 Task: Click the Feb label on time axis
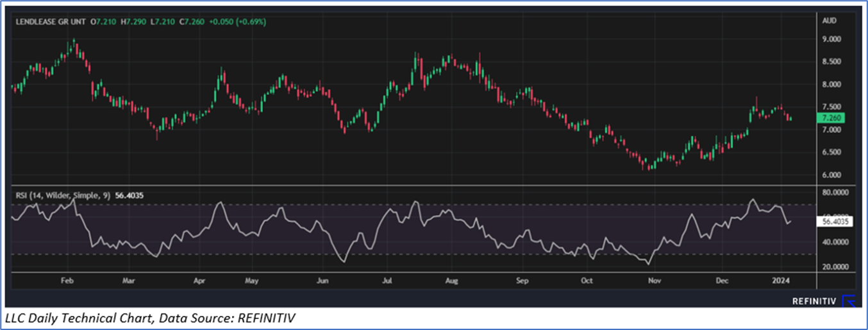(x=67, y=281)
